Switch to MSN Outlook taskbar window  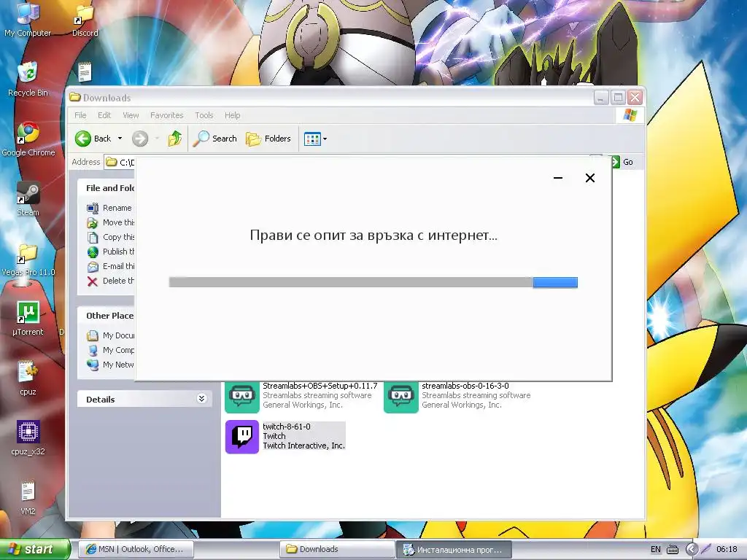pos(136,549)
